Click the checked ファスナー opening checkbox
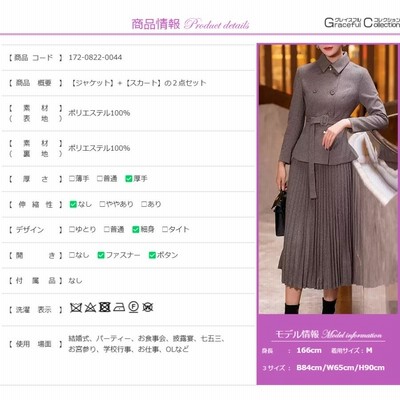400x400 pixels. tap(101, 255)
